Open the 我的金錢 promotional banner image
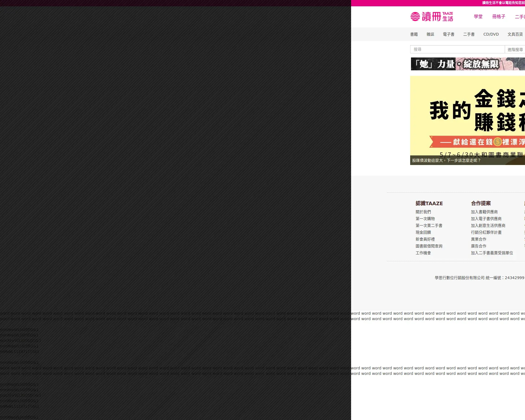This screenshot has height=420, width=525. pos(468,115)
